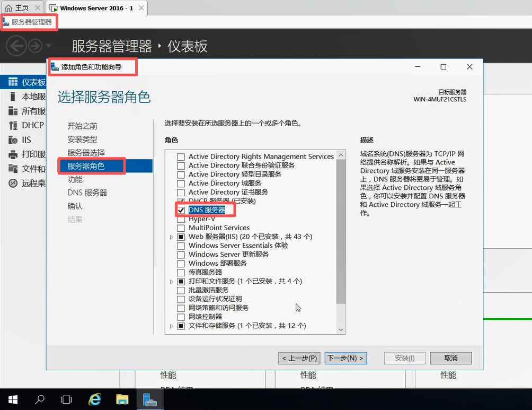
Task: Click Print Services icon in sidebar
Action: click(13, 154)
